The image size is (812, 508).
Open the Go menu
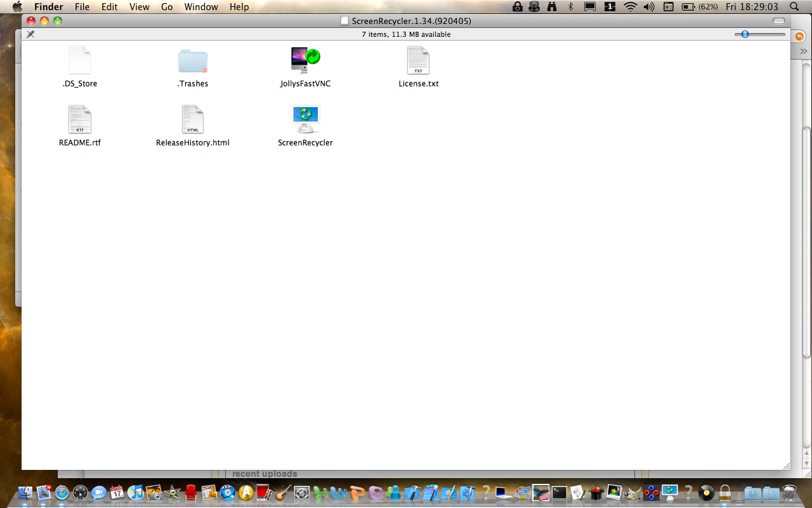(x=167, y=7)
